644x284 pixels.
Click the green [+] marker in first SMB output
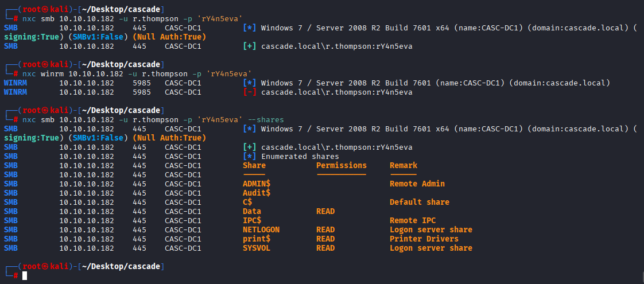[x=250, y=46]
